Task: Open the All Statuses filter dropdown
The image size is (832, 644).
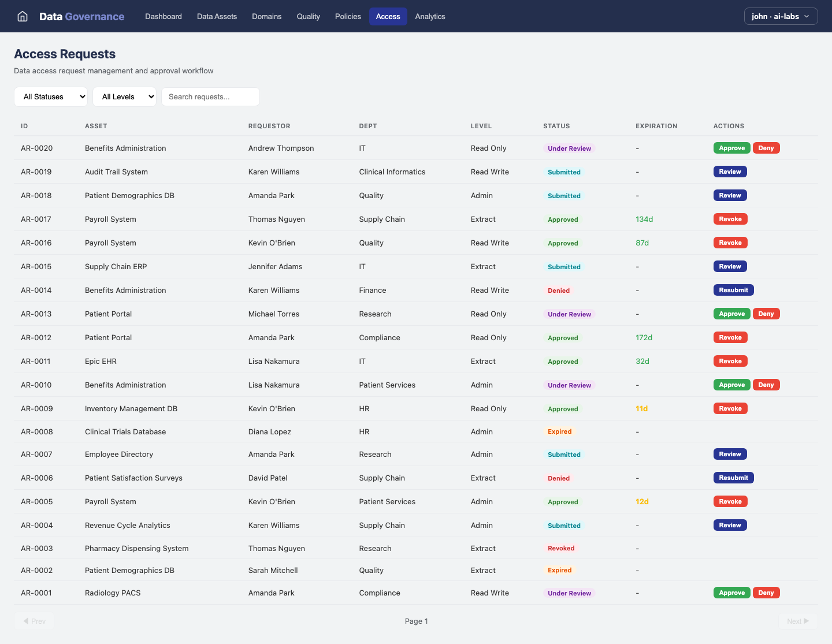Action: click(51, 96)
